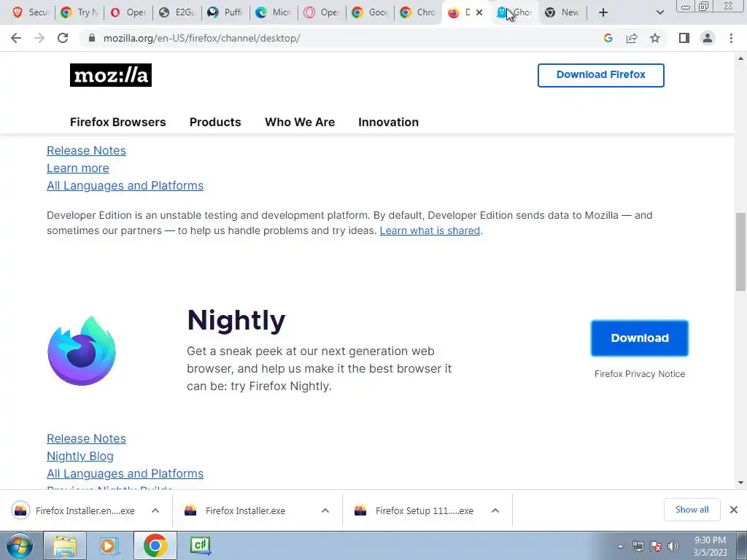747x560 pixels.
Task: Open the Innovation menu
Action: pos(388,122)
